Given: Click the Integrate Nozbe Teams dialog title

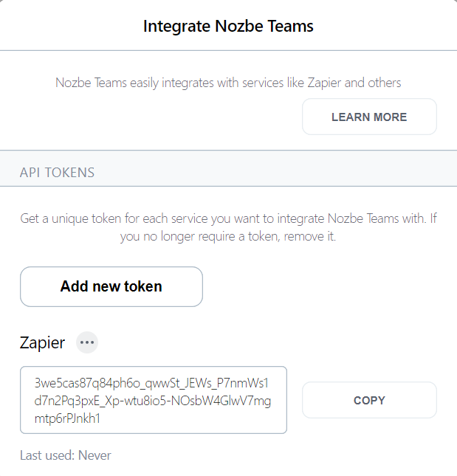Looking at the screenshot, I should (228, 26).
